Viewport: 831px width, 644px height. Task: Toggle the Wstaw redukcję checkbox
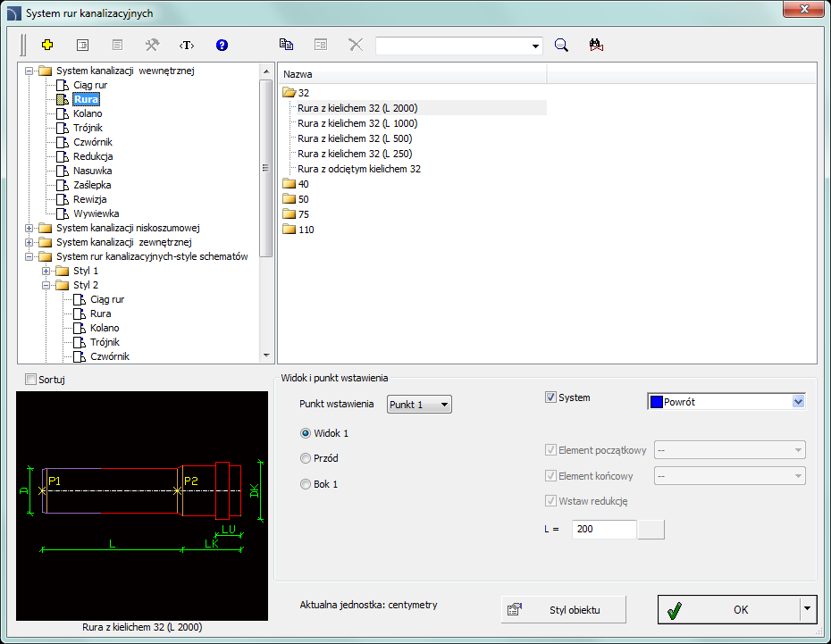point(550,500)
